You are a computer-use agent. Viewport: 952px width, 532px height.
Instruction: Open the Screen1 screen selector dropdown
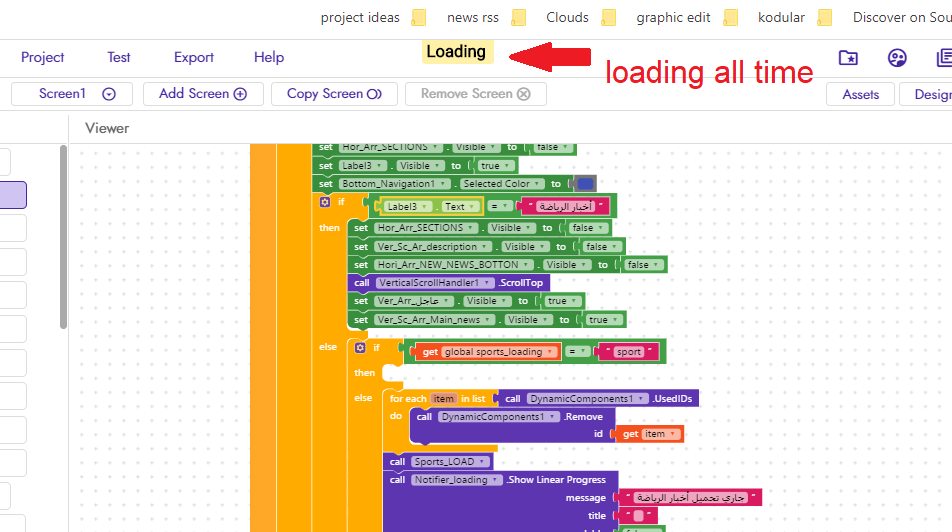click(x=72, y=94)
